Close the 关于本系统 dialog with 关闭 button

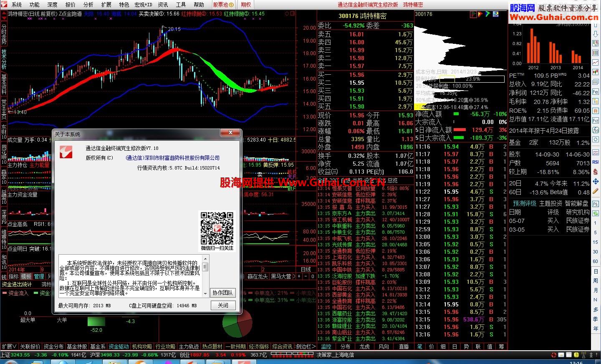[x=223, y=305]
